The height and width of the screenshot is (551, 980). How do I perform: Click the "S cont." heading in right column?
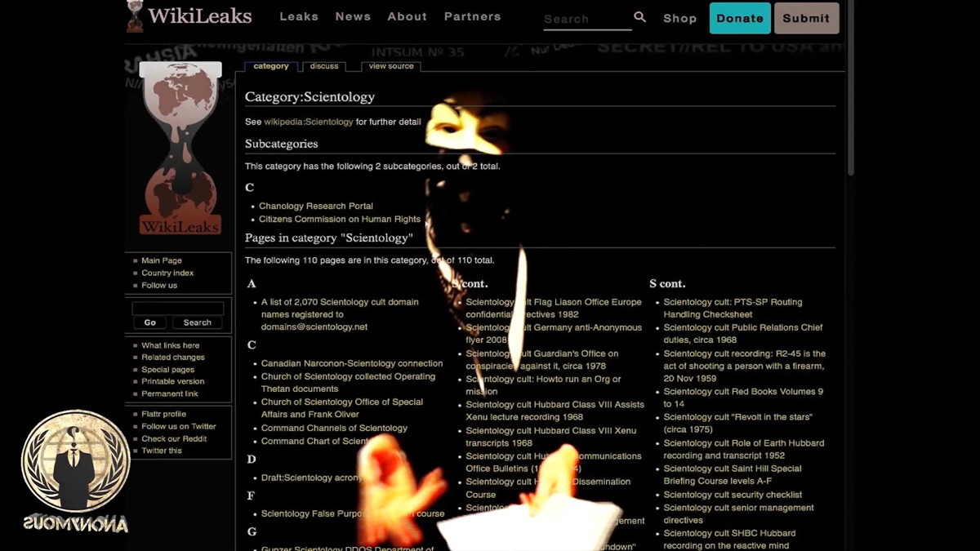667,283
